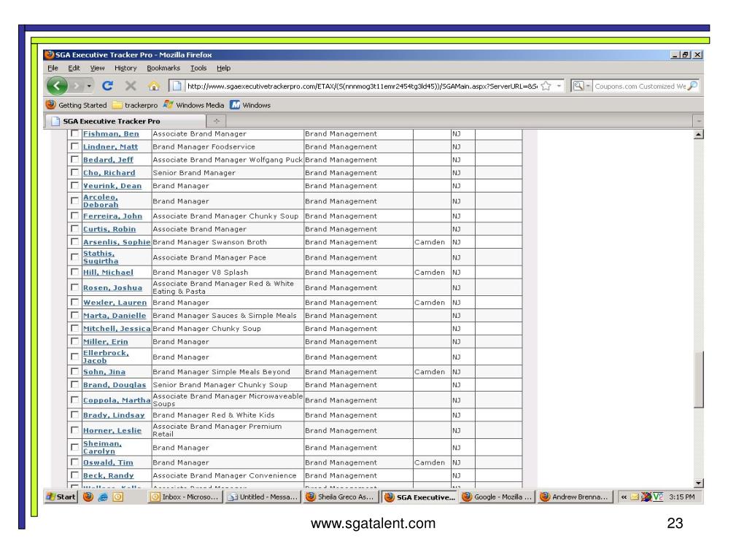Check the box next to Beck, Randy
This screenshot has height=560, width=747.
(74, 475)
